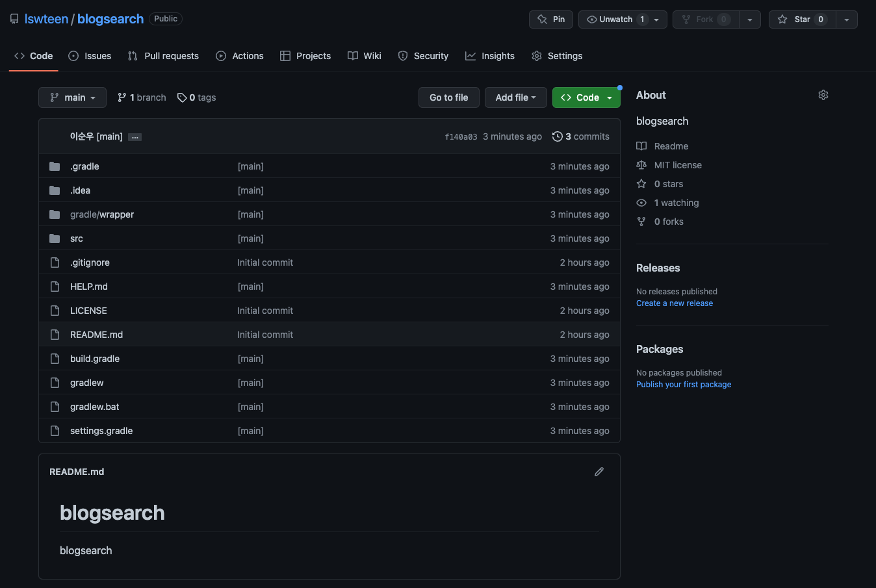Click the branch icon next to 1 branch
Viewport: 876px width, 588px height.
tap(122, 97)
